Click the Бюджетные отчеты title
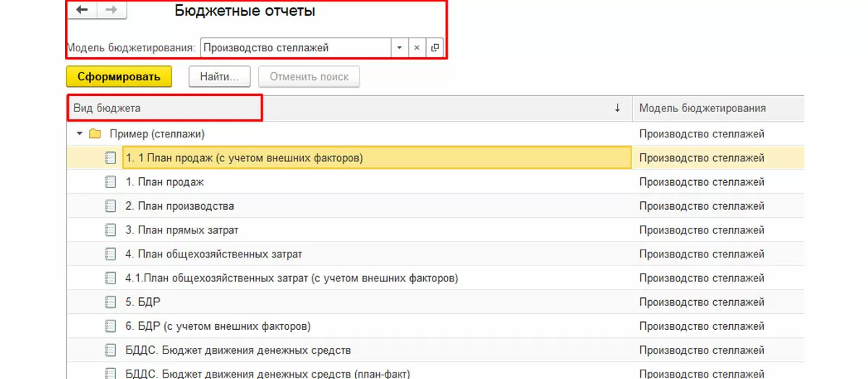Viewport: 868px width, 379px height. point(245,11)
